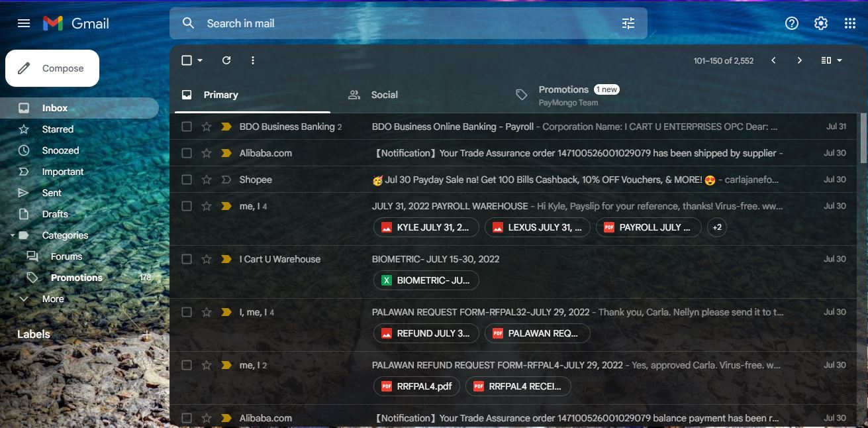Open the Inbox folder
This screenshot has height=428, width=868.
point(79,108)
